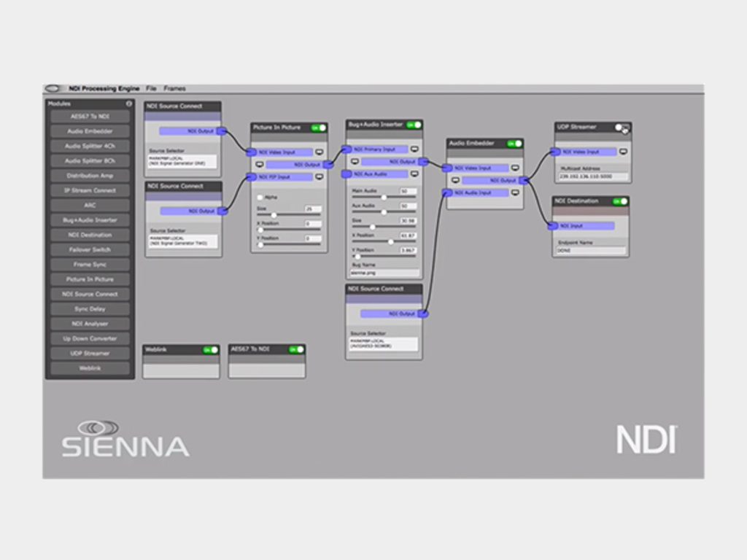747x560 pixels.
Task: Add Up Down Converter module
Action: coord(90,338)
